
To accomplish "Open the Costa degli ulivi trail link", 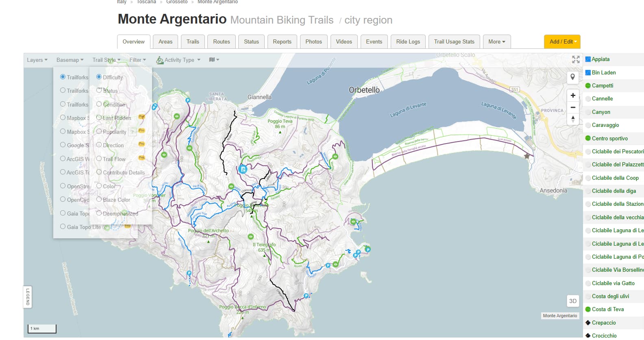I will tap(610, 296).
